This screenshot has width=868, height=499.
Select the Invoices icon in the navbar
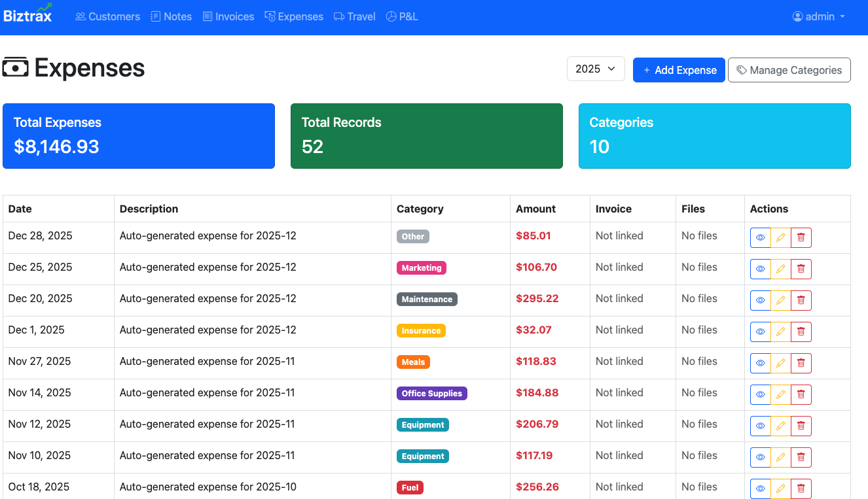tap(207, 16)
